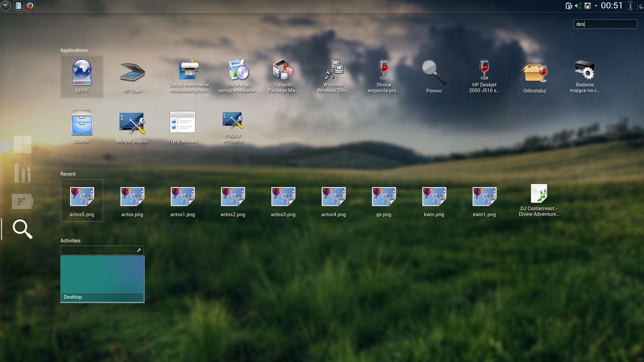Image resolution: width=644 pixels, height=362 pixels.
Task: Open Ścieżki settings
Action: pyautogui.click(x=82, y=127)
